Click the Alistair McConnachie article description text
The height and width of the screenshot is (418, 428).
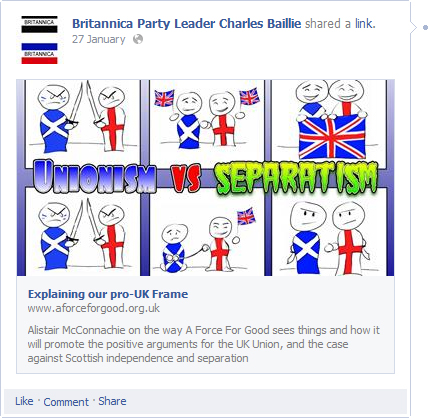tap(203, 344)
